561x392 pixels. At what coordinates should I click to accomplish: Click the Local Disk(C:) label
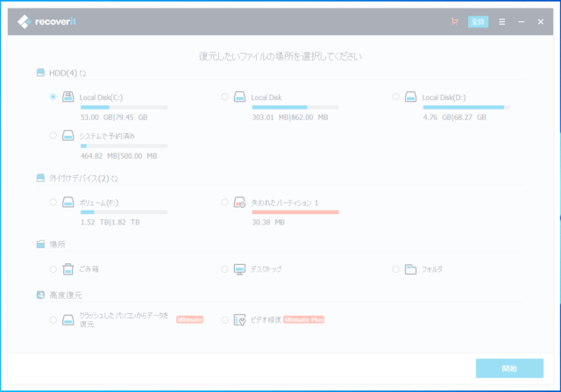pos(101,97)
